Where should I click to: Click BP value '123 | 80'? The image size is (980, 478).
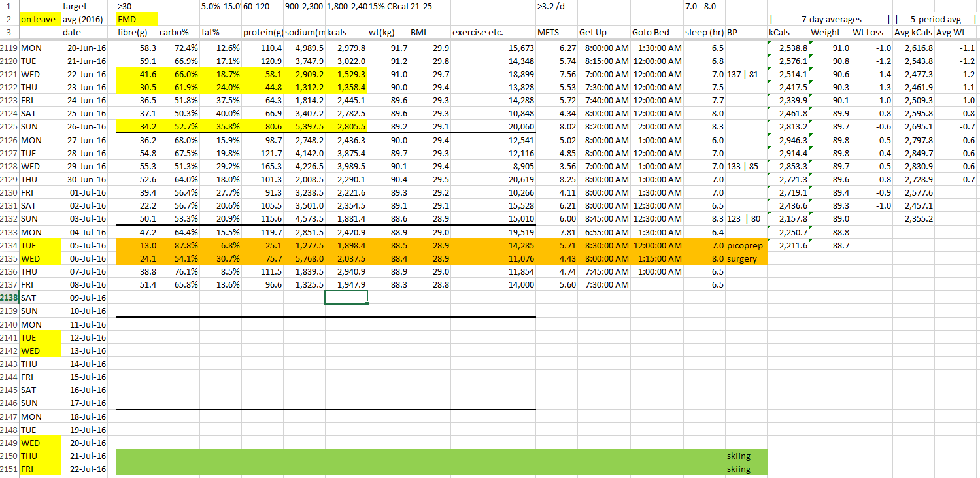point(746,219)
